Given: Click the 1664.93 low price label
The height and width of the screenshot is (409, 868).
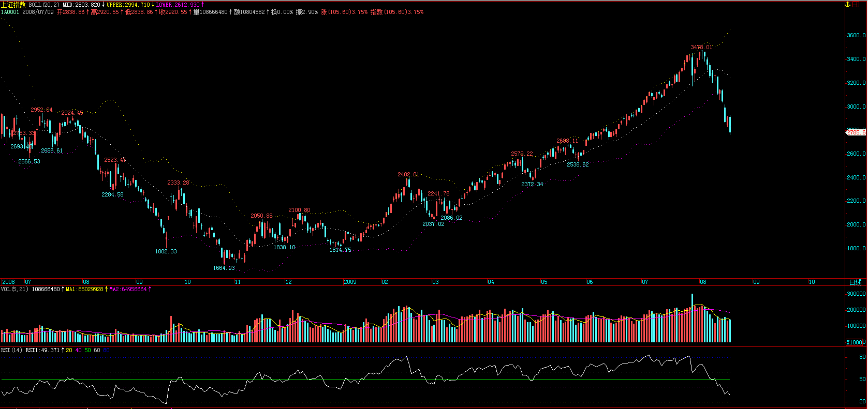Looking at the screenshot, I should [224, 268].
